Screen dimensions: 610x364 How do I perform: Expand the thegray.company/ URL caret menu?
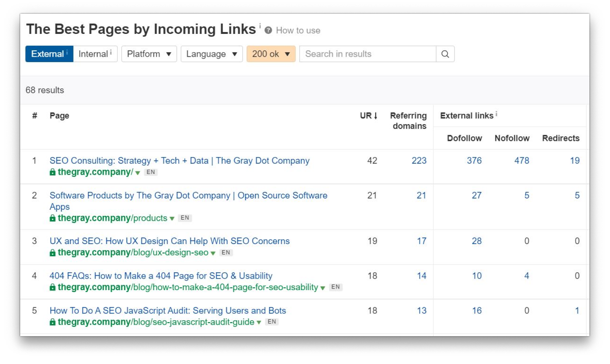138,173
